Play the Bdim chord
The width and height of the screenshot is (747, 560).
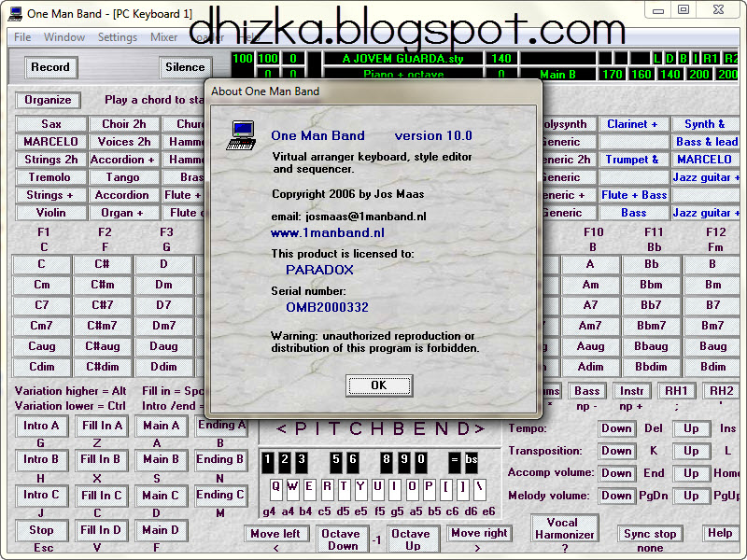point(712,367)
